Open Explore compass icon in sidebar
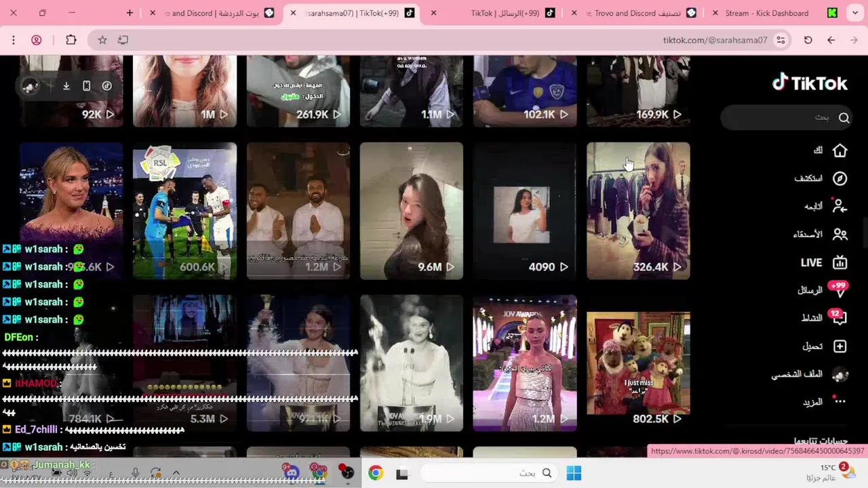Image resolution: width=868 pixels, height=488 pixels. 840,178
